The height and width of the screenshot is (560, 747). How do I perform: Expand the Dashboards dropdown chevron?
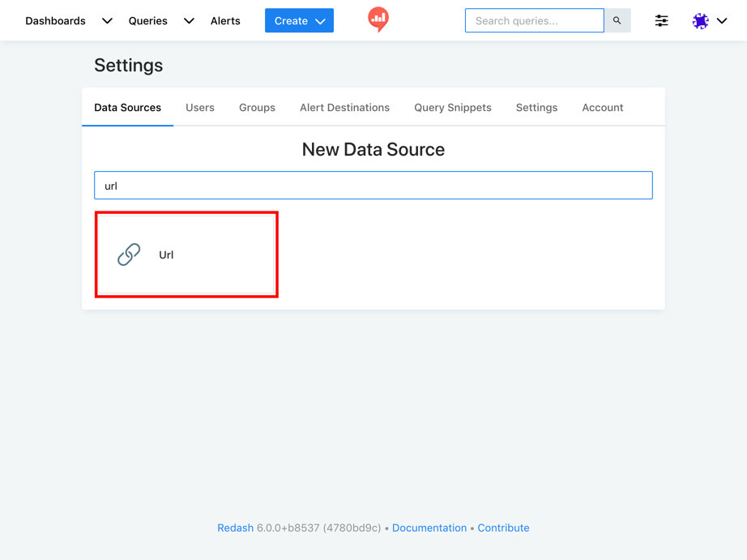tap(107, 21)
